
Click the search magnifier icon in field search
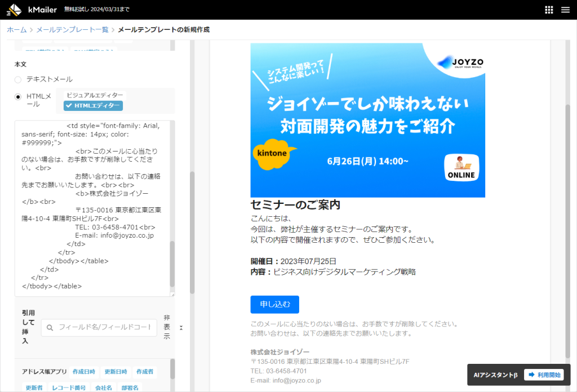click(50, 327)
